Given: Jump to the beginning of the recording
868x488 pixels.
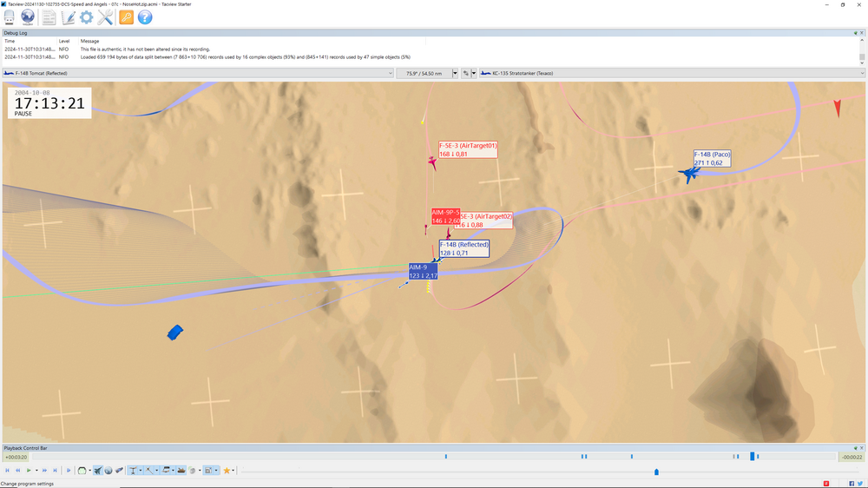Looking at the screenshot, I should pos(7,471).
